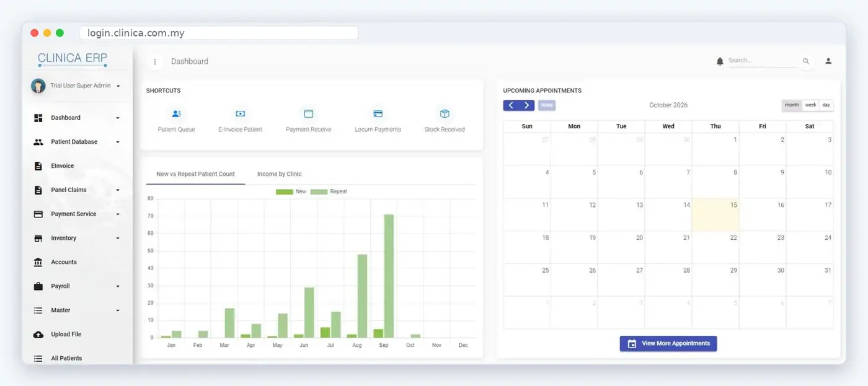Screen dimensions: 868x386
Task: Select the New vs Repeat Patient Count tab
Action: click(195, 174)
